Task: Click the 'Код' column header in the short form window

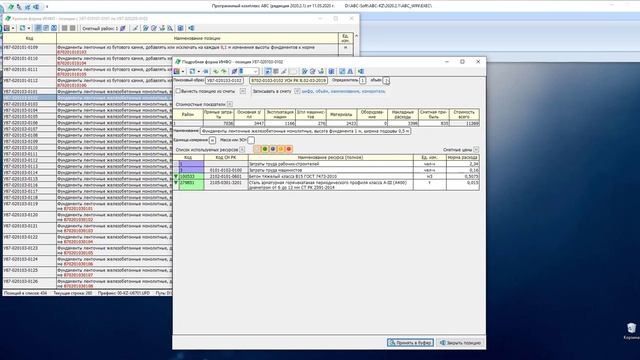Action: pos(29,38)
